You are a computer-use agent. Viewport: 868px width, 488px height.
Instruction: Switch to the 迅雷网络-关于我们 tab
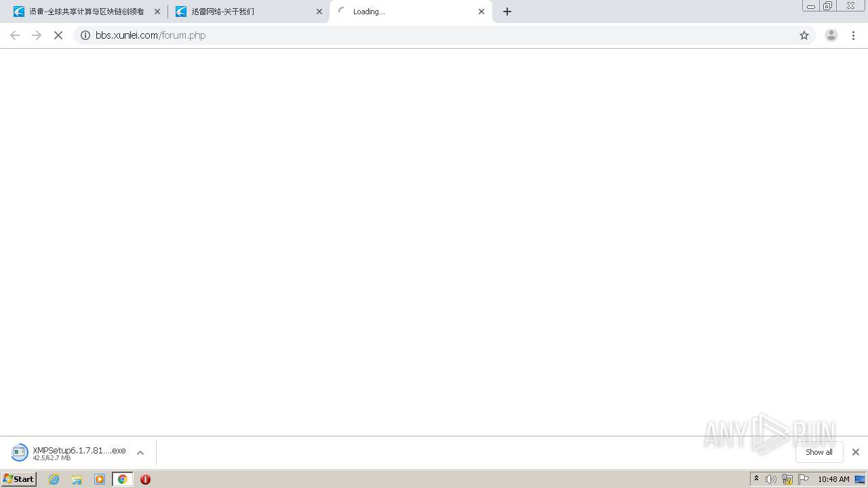tap(247, 12)
